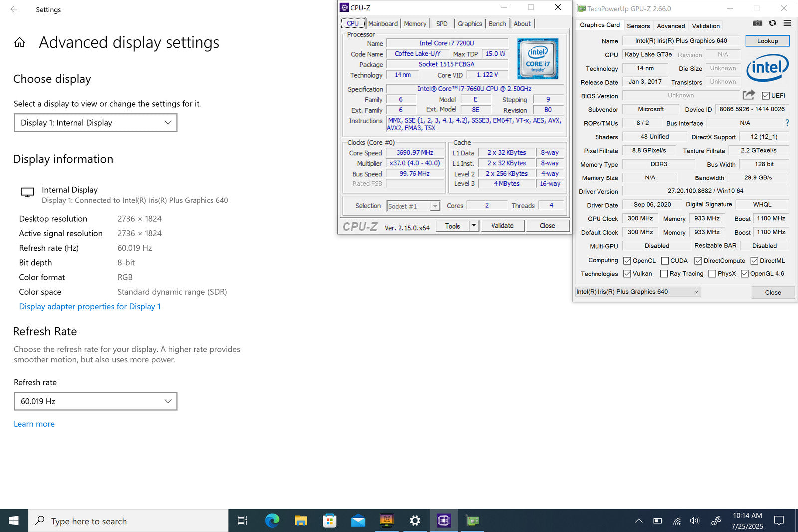Toggle OpenGL 4.6 checkbox
Image resolution: width=798 pixels, height=532 pixels.
(x=745, y=274)
